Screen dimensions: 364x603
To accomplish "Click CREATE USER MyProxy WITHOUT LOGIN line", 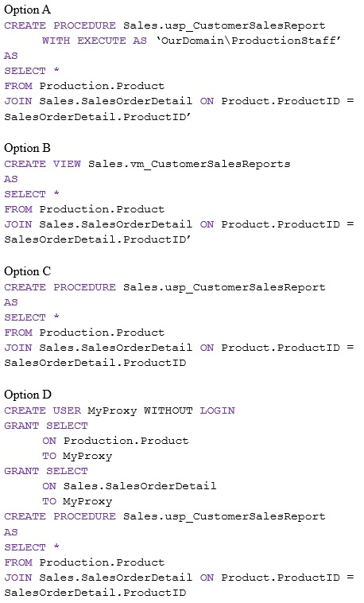I will tap(119, 410).
